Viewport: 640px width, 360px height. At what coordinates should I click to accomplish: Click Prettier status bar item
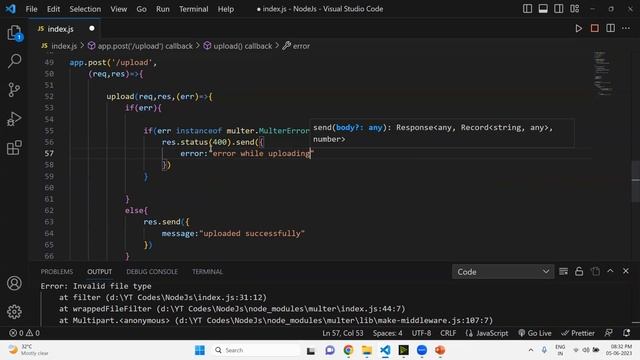(x=578, y=333)
